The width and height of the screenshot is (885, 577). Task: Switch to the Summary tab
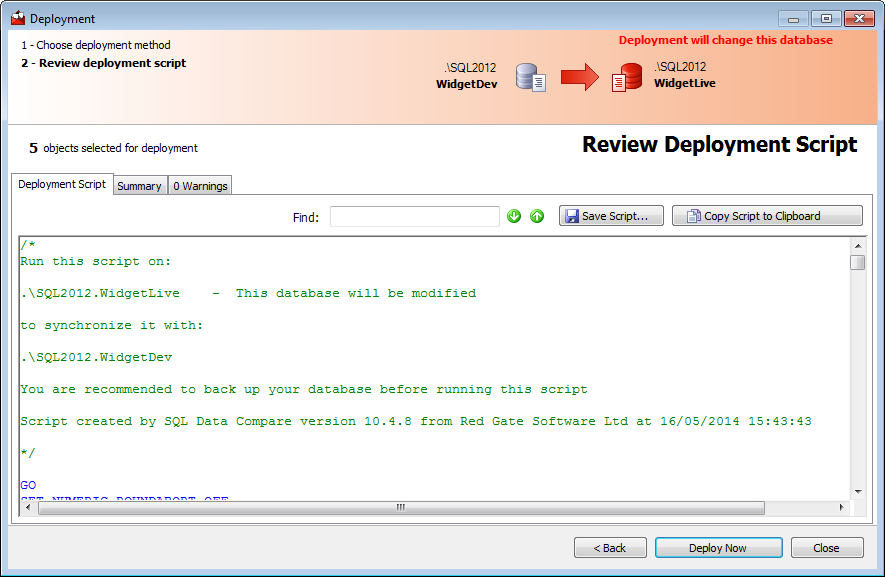pos(139,186)
